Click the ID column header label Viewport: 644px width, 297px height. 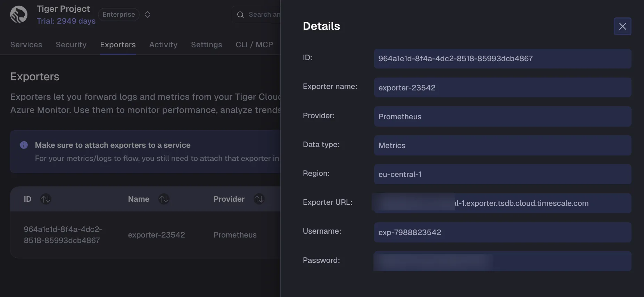tap(27, 199)
